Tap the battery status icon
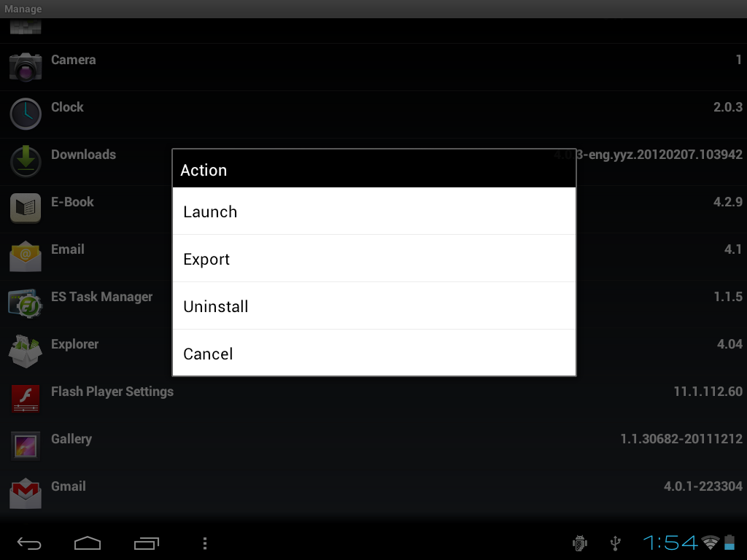 point(729,542)
